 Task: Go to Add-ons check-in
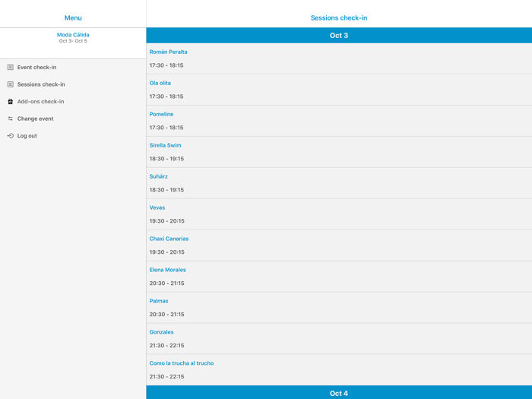coord(73,101)
